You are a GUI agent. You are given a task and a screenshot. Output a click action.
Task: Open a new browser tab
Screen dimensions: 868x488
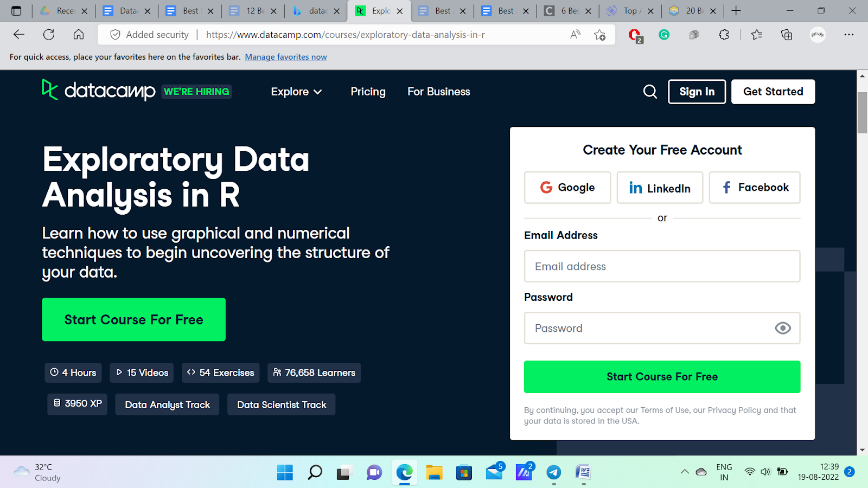pyautogui.click(x=736, y=11)
